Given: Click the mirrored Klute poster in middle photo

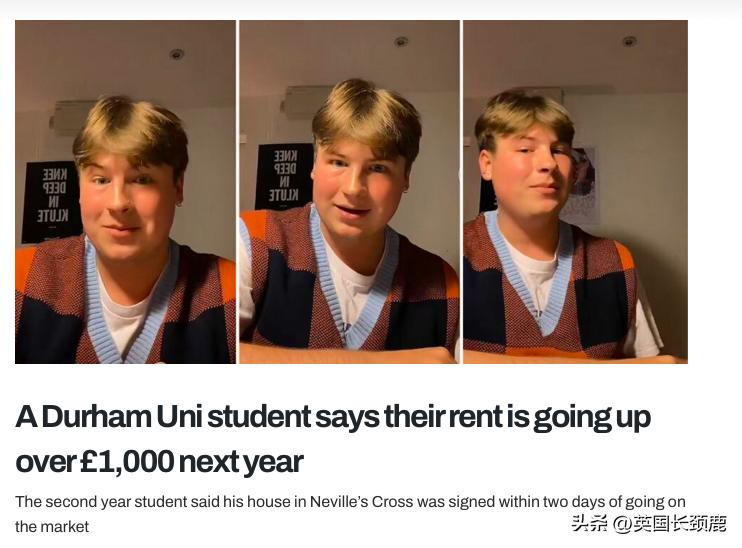Looking at the screenshot, I should (284, 176).
